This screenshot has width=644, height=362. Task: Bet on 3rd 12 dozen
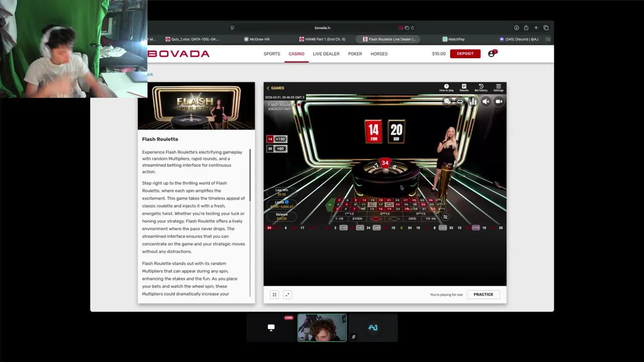point(421,214)
